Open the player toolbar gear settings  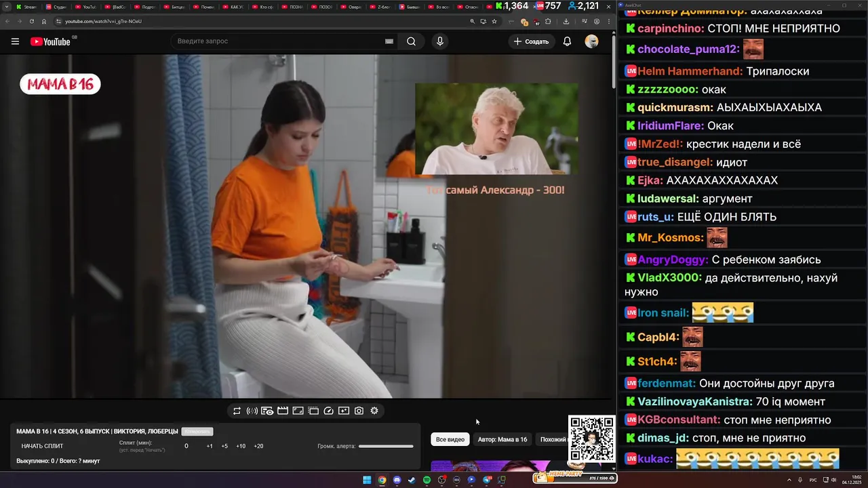pyautogui.click(x=374, y=411)
